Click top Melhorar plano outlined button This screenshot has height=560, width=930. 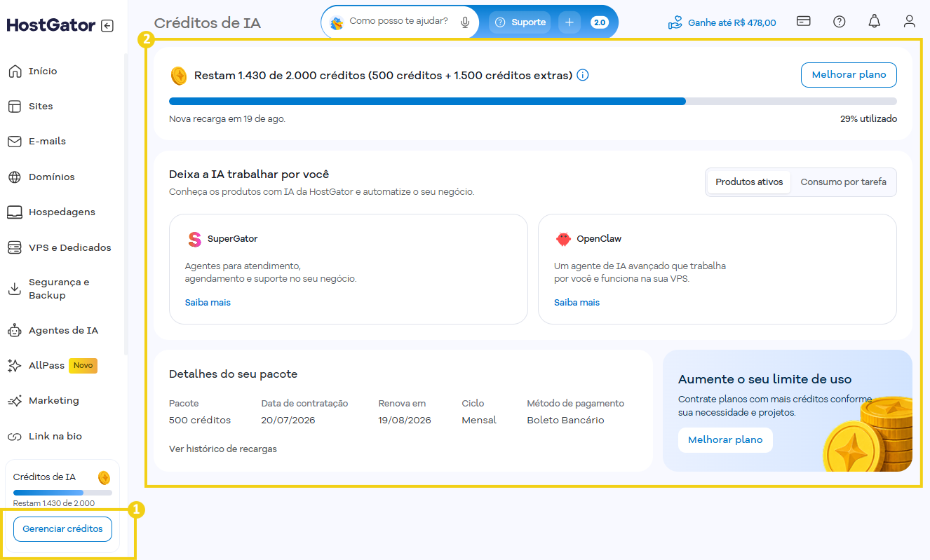[849, 75]
